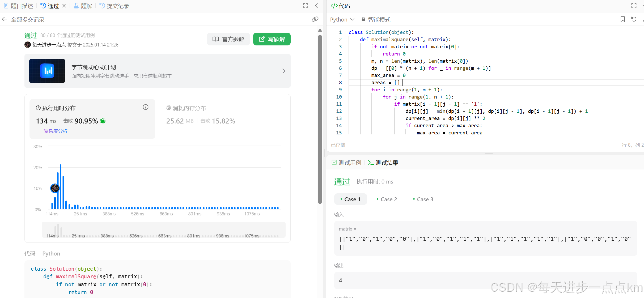Click the 写题解 green button

272,39
